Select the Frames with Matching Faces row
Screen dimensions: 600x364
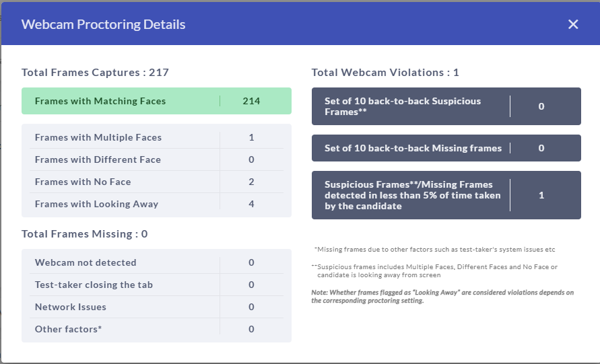(156, 101)
